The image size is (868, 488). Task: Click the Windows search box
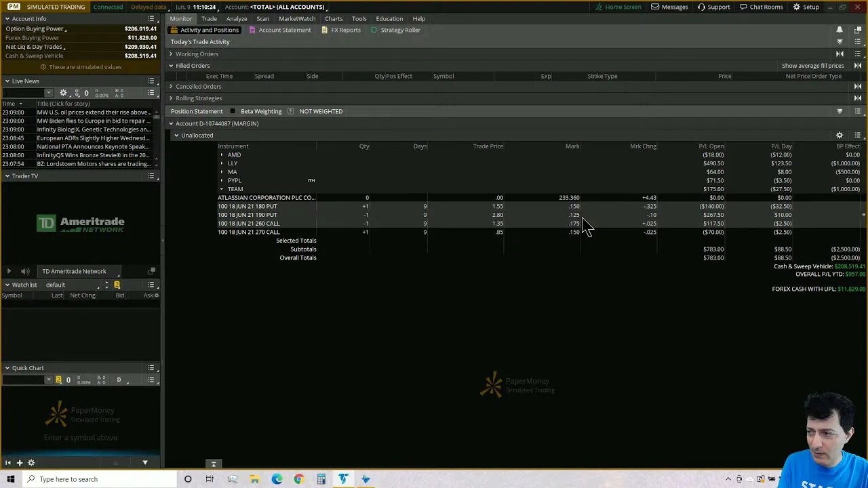(x=99, y=479)
